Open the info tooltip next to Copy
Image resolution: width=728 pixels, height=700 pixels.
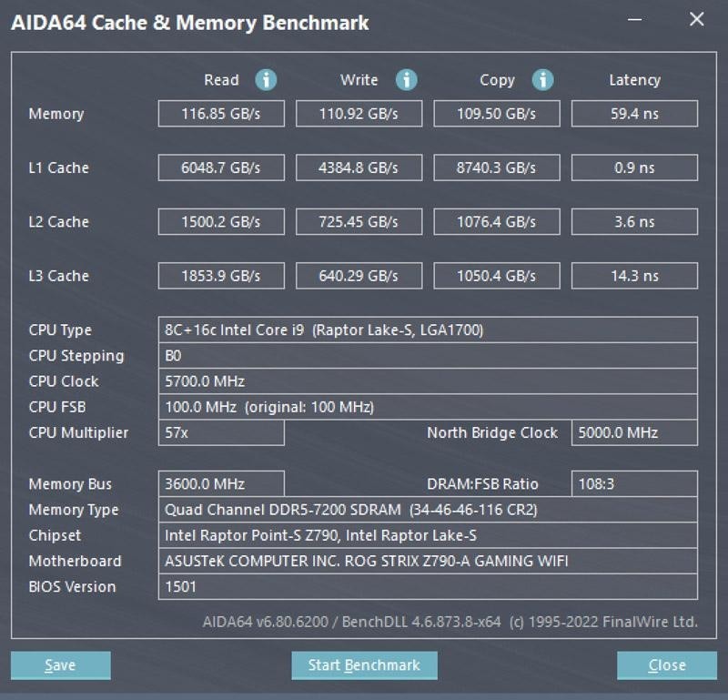tap(541, 80)
